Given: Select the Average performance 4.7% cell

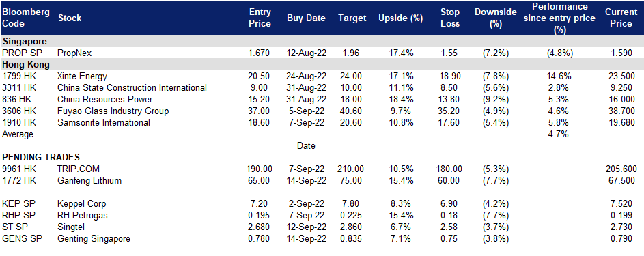Looking at the screenshot, I should 559,134.
